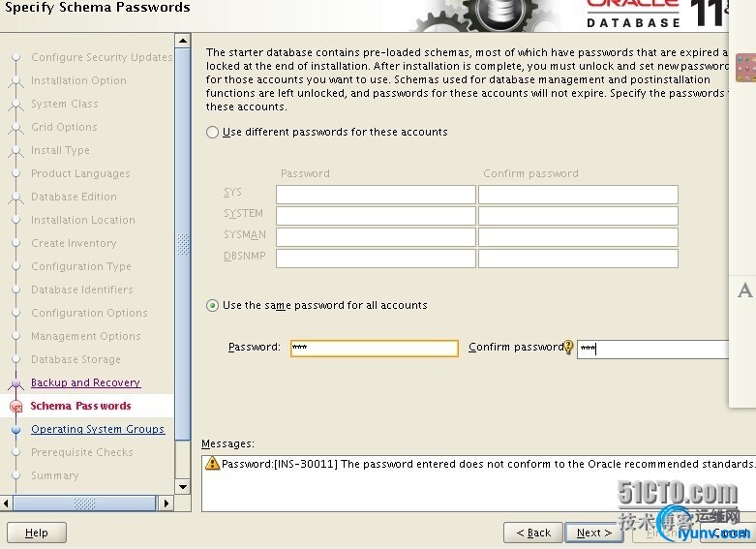Focus the shared Password input field
This screenshot has width=756, height=549.
375,348
